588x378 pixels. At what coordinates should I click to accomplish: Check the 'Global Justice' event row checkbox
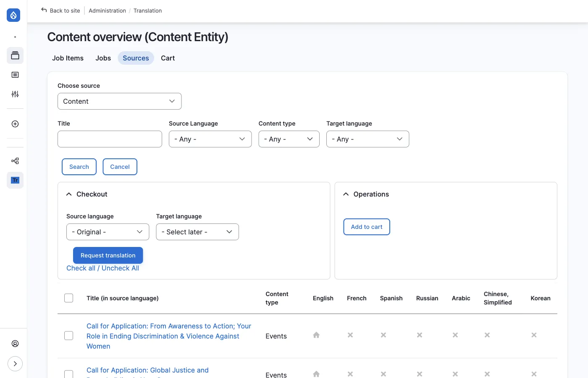point(69,374)
